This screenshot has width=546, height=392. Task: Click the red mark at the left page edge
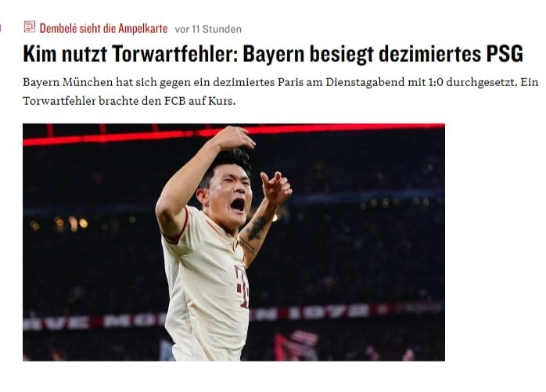[1, 28]
